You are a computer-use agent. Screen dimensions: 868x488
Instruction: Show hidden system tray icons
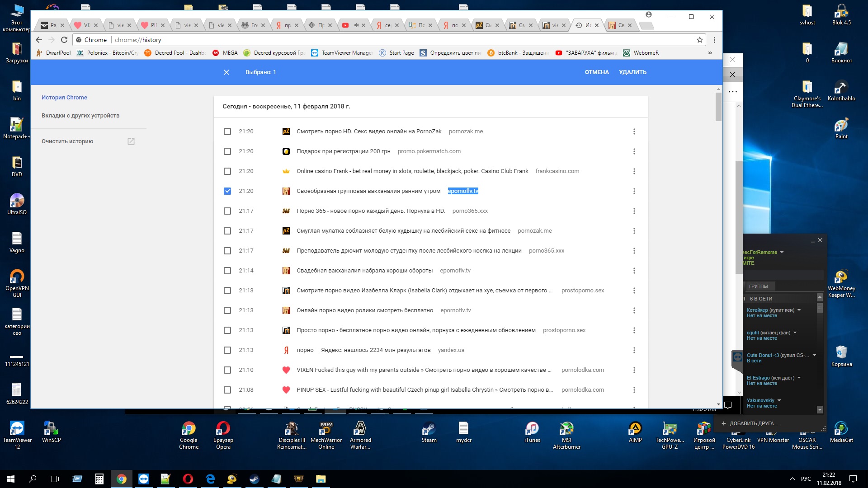(x=792, y=479)
